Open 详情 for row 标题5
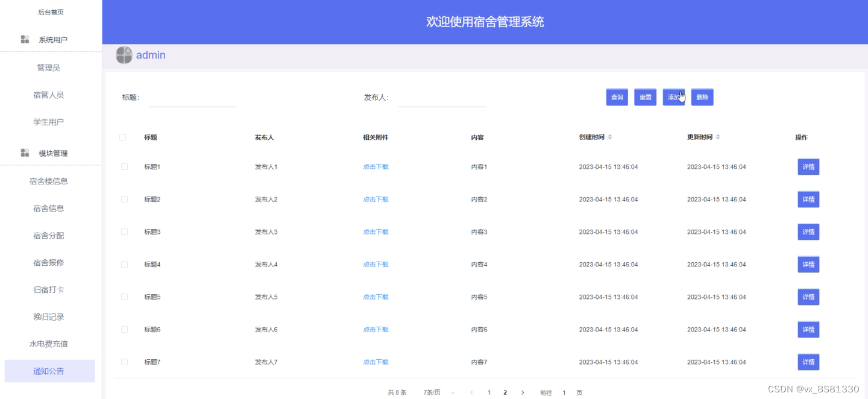868x399 pixels. click(x=809, y=297)
